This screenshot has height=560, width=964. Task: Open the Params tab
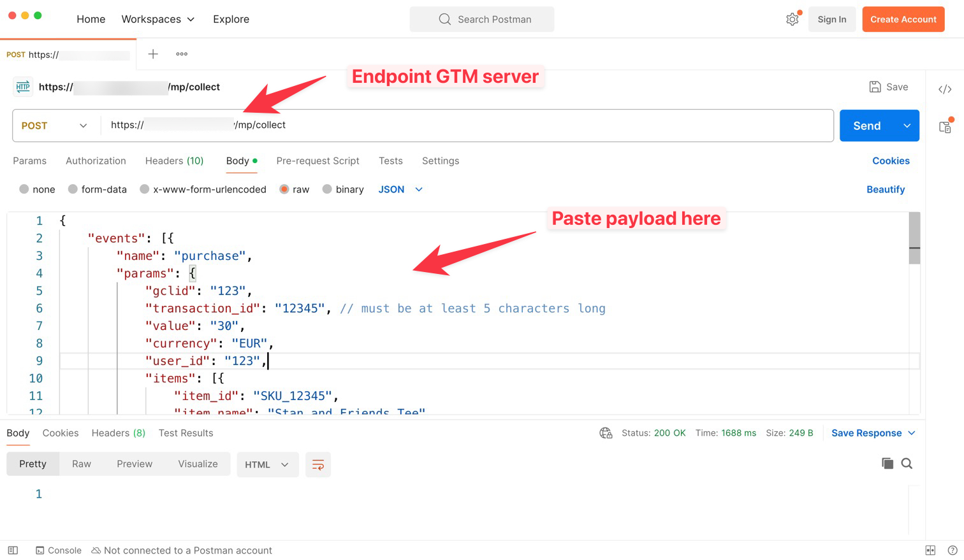point(30,161)
